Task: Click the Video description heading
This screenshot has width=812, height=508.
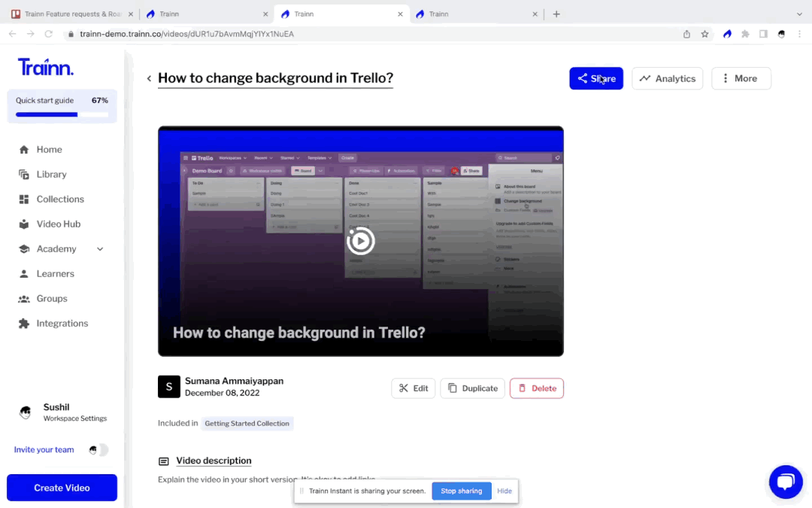Action: (x=214, y=461)
